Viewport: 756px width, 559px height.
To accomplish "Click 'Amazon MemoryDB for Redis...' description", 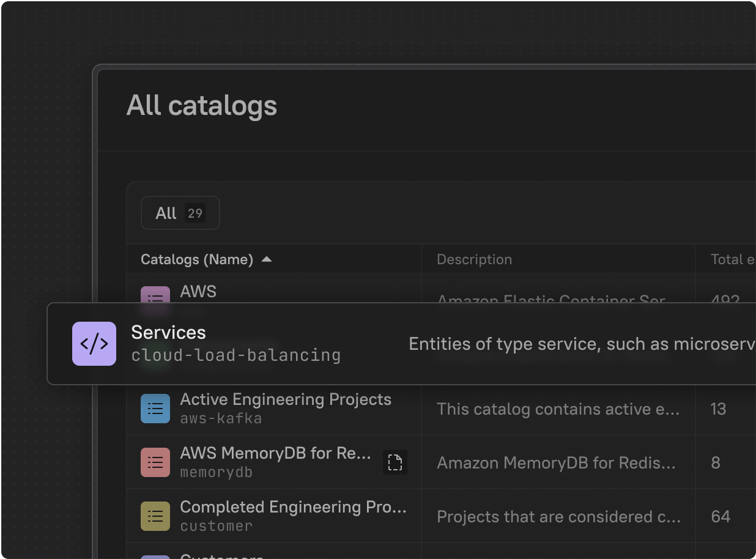I will point(557,463).
